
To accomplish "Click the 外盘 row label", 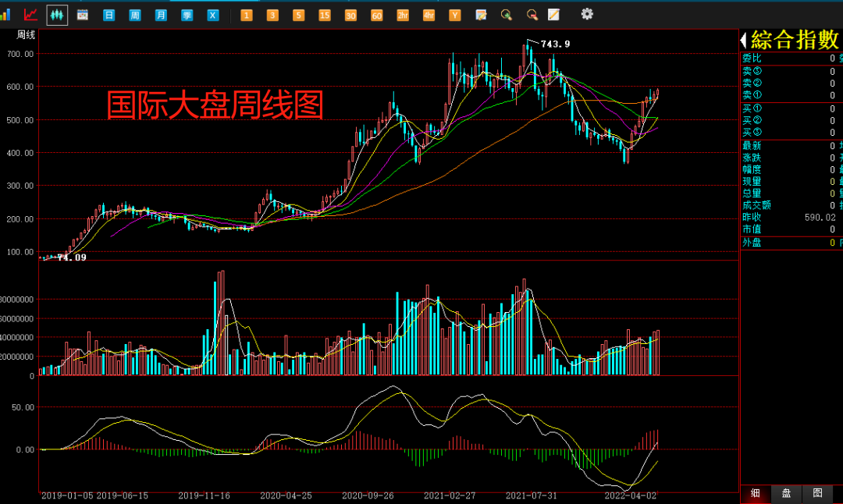I will click(x=752, y=243).
